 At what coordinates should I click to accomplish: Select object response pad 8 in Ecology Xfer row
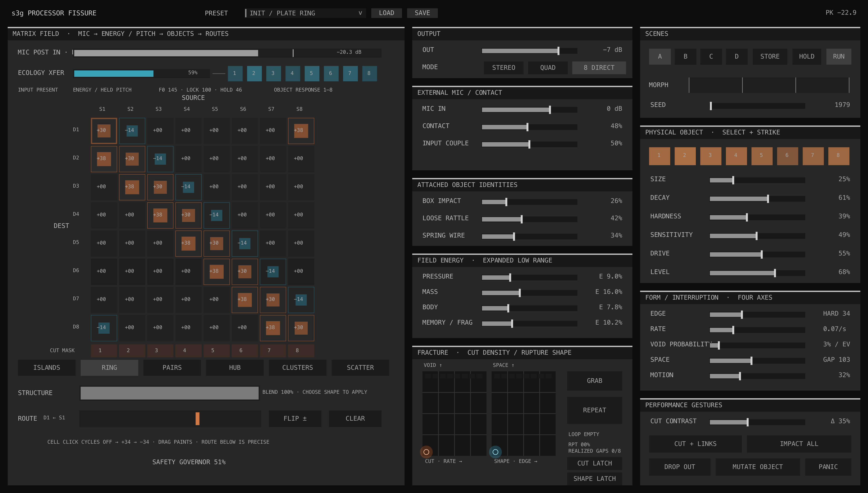coord(369,73)
